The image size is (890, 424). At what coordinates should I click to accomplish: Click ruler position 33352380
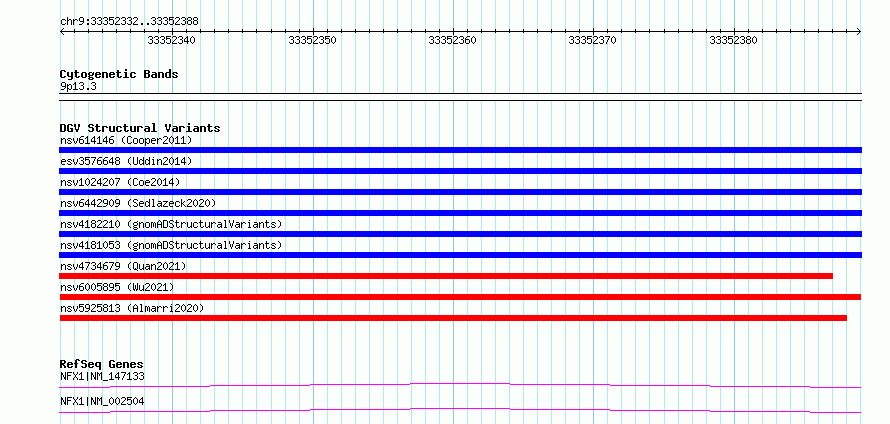(733, 40)
